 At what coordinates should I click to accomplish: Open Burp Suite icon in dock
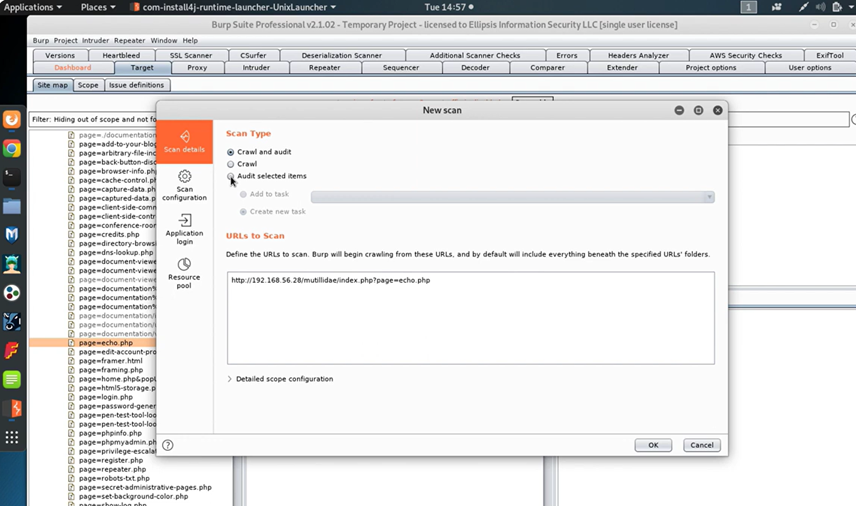click(x=11, y=408)
